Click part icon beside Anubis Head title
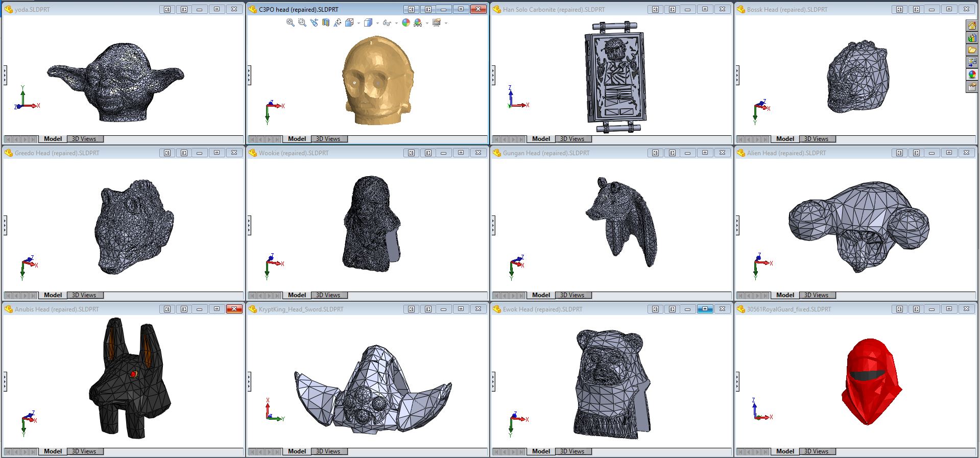The width and height of the screenshot is (980, 458). [9, 309]
